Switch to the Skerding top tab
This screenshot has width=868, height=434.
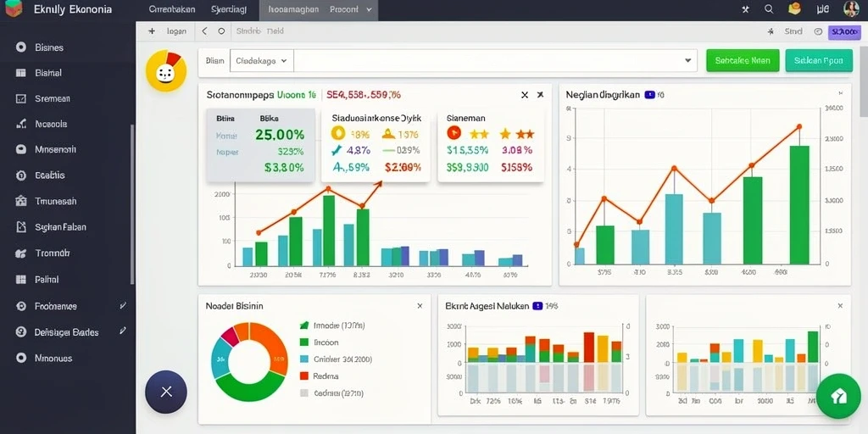tap(229, 9)
